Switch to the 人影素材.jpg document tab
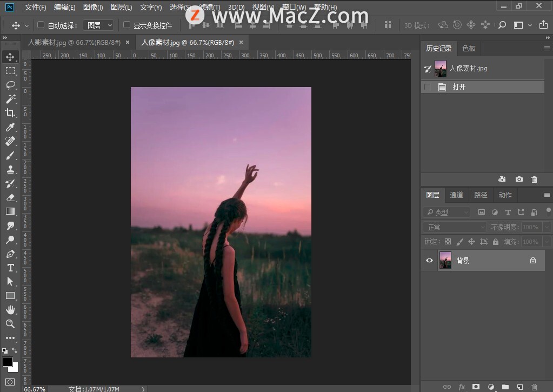This screenshot has width=553, height=392. [x=74, y=42]
